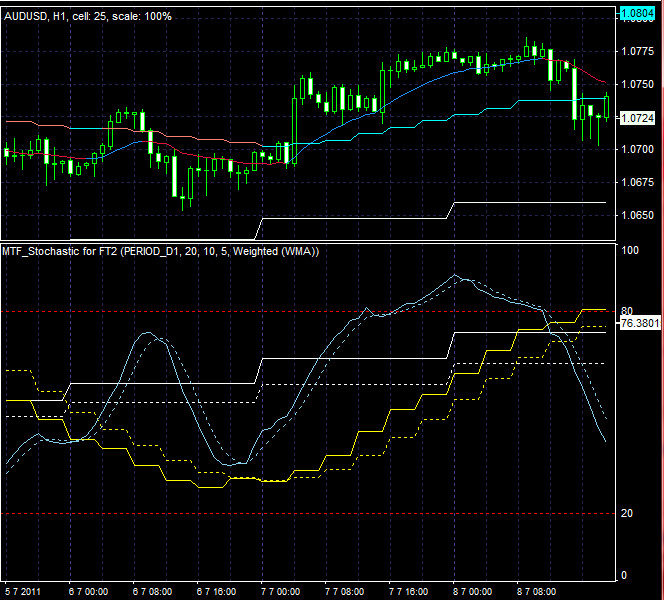Viewport: 664px width, 600px height.
Task: Select the 5 7 2011 date label
Action: pyautogui.click(x=23, y=592)
